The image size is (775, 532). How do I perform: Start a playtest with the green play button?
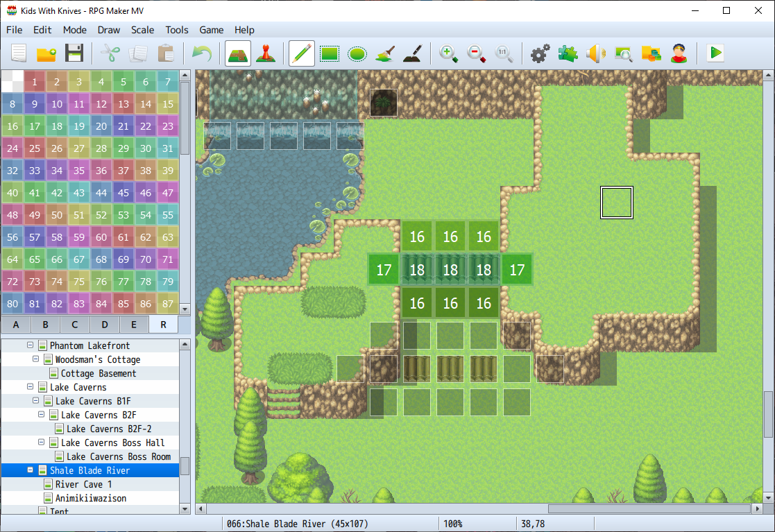point(715,53)
